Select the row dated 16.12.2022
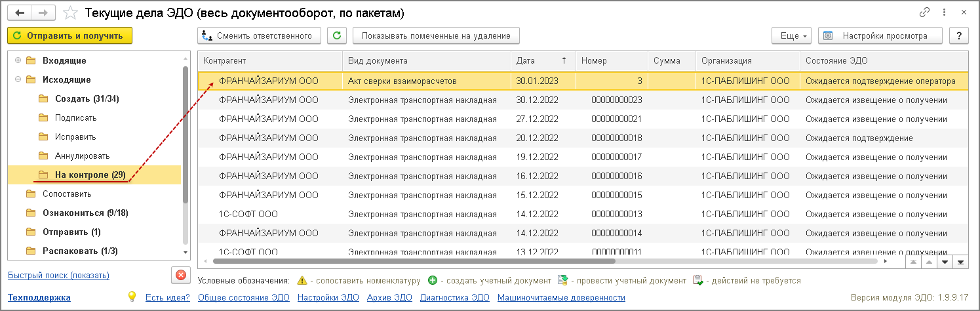Screen dimensions: 980x311 pos(583,176)
